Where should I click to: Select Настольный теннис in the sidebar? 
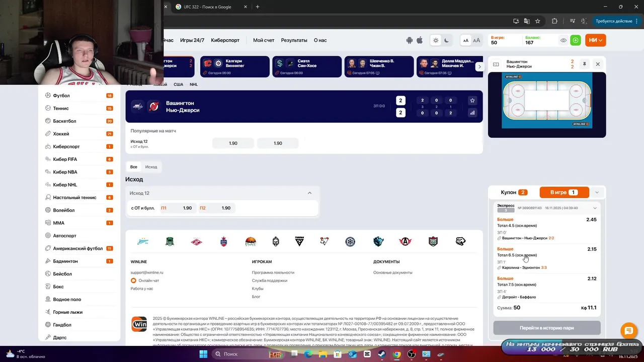coord(79,198)
